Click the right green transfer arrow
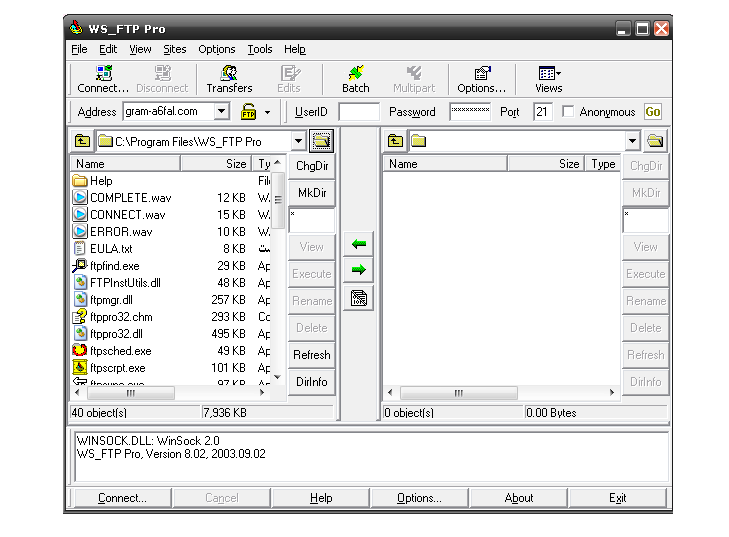 click(358, 270)
